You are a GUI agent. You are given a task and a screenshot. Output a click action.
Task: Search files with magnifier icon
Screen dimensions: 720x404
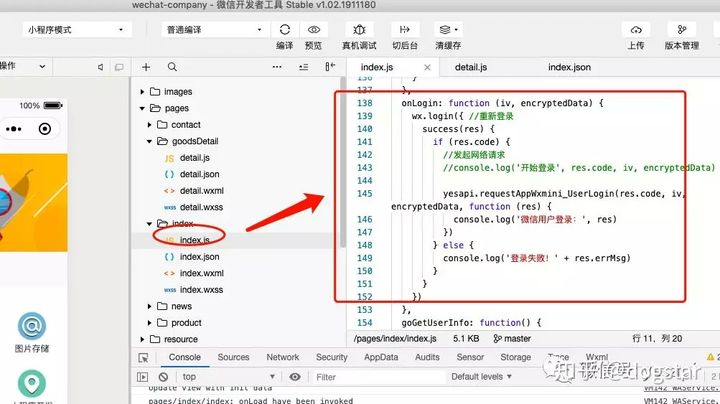172,67
